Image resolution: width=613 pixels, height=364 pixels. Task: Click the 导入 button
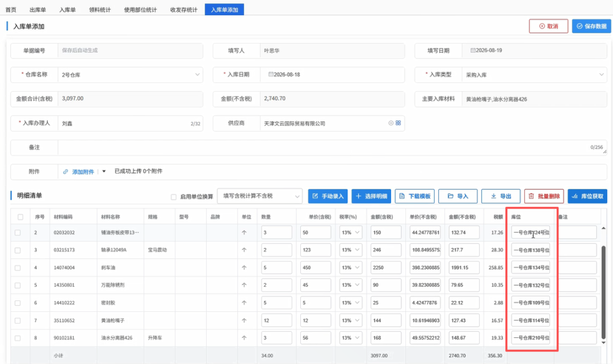pyautogui.click(x=458, y=196)
